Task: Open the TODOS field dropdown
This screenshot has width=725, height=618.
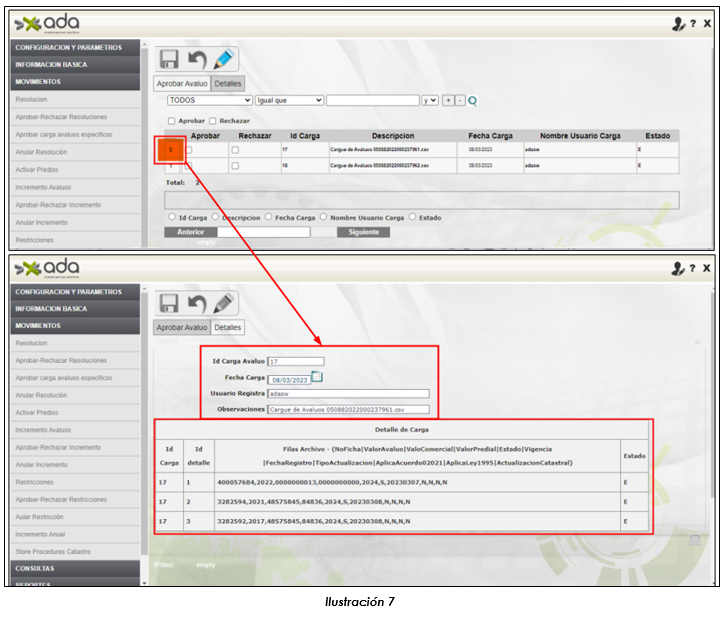Action: [x=209, y=101]
